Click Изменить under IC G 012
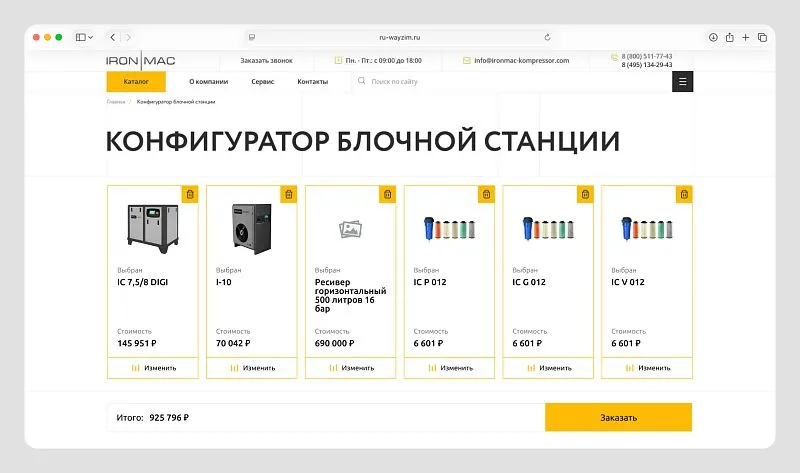The width and height of the screenshot is (800, 473). pyautogui.click(x=548, y=368)
